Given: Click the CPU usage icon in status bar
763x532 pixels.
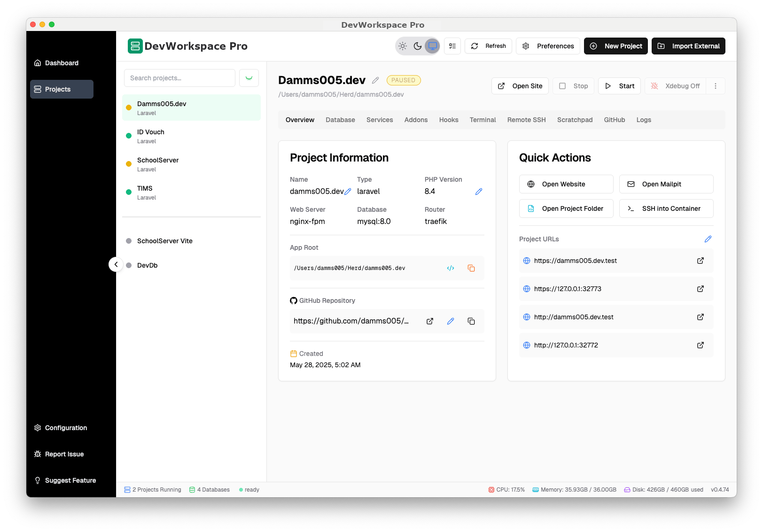Looking at the screenshot, I should point(491,489).
